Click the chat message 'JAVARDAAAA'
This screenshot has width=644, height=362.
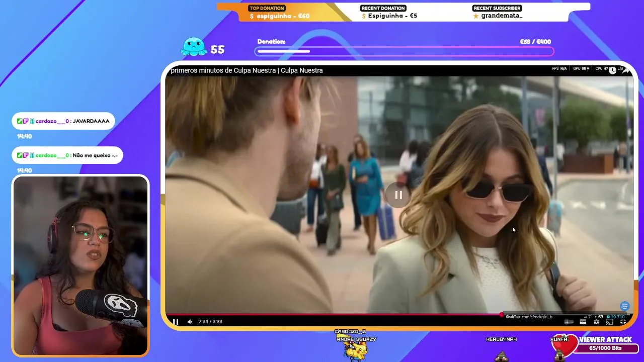[x=63, y=121]
